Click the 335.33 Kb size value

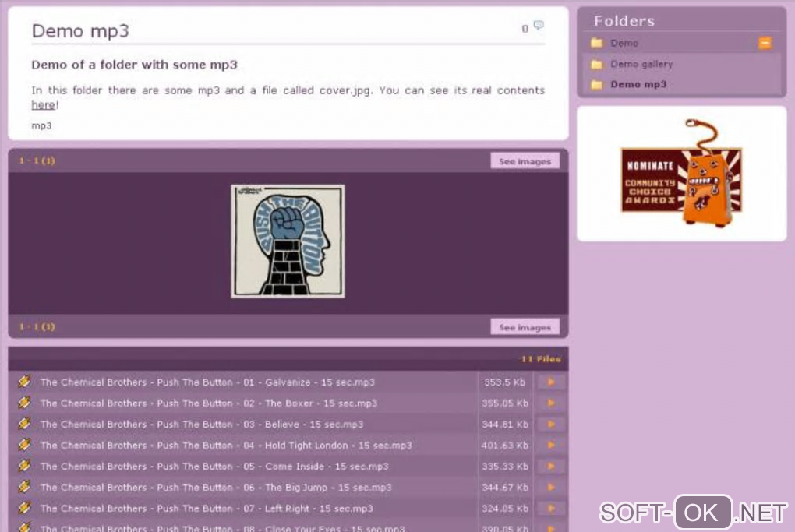[505, 466]
